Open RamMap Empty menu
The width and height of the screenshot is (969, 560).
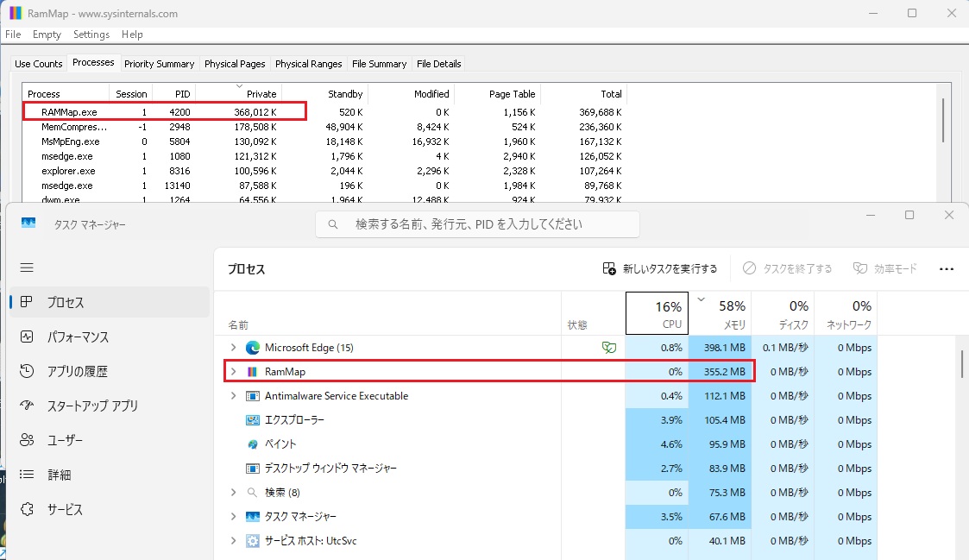47,35
